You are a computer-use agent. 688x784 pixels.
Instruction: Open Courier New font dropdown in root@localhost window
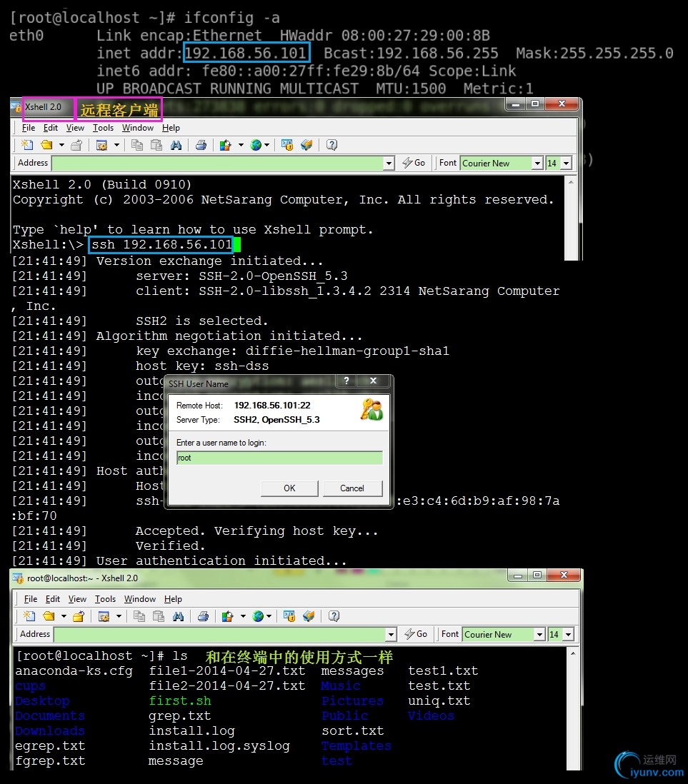(x=539, y=635)
